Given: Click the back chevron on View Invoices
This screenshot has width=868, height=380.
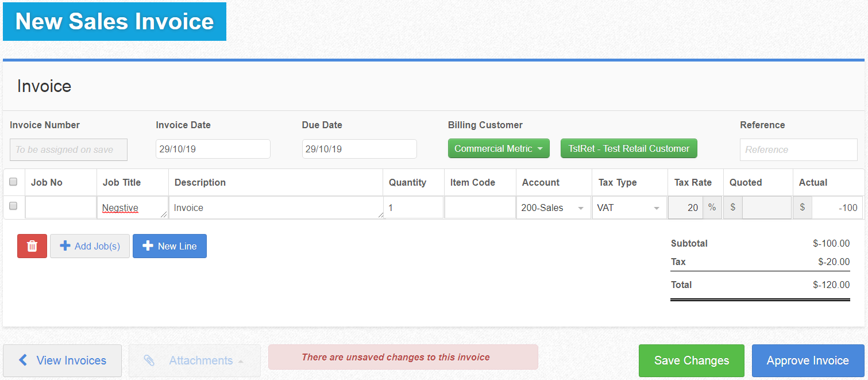Looking at the screenshot, I should tap(23, 360).
